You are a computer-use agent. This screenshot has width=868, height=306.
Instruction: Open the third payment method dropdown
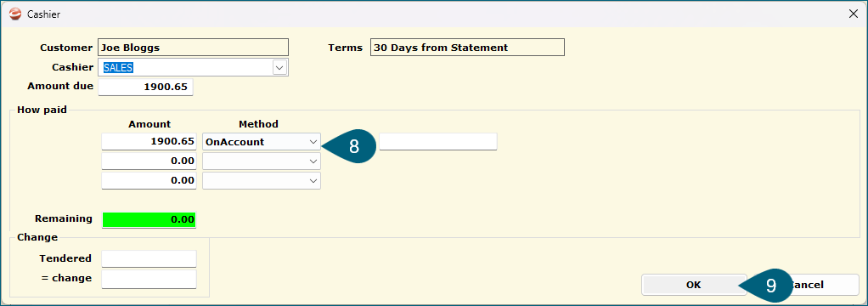coord(313,181)
